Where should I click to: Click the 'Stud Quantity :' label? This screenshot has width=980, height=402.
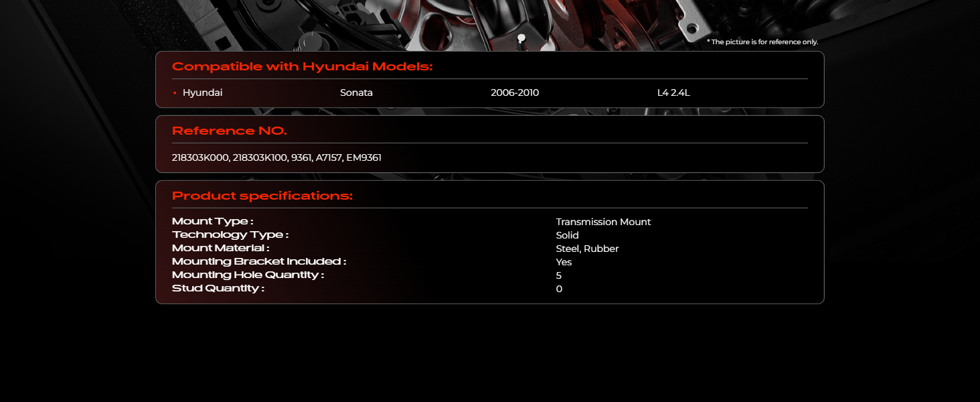(x=218, y=288)
